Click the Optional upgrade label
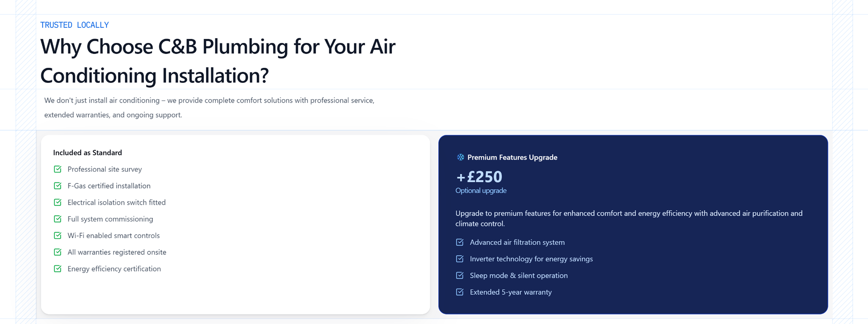 [481, 191]
